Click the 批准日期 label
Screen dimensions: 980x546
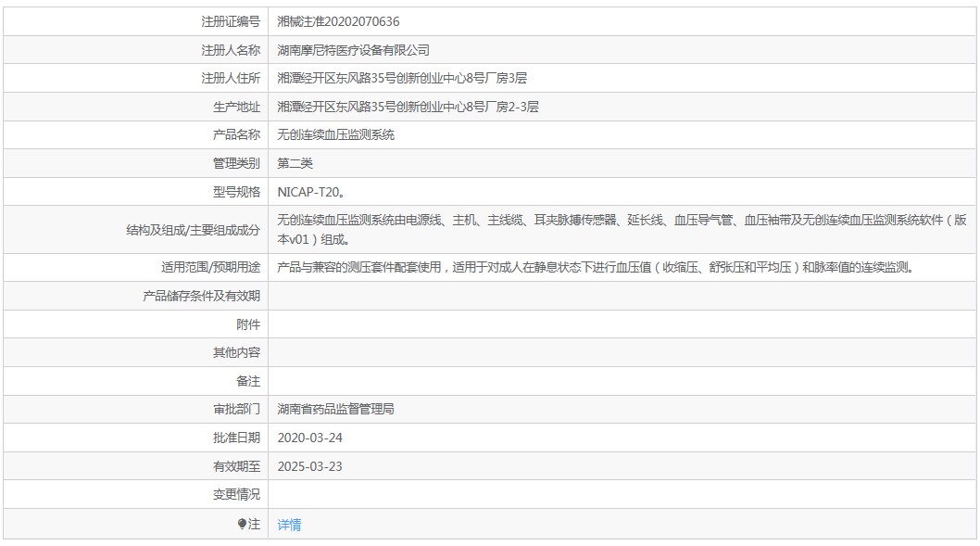coord(236,438)
